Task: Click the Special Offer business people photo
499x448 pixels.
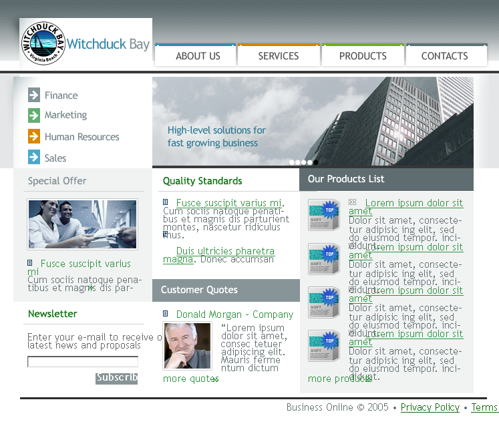Action: coord(82,224)
